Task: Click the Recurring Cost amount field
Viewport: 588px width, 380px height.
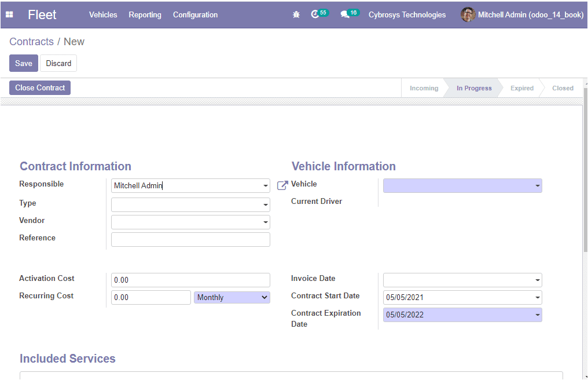Action: [150, 297]
